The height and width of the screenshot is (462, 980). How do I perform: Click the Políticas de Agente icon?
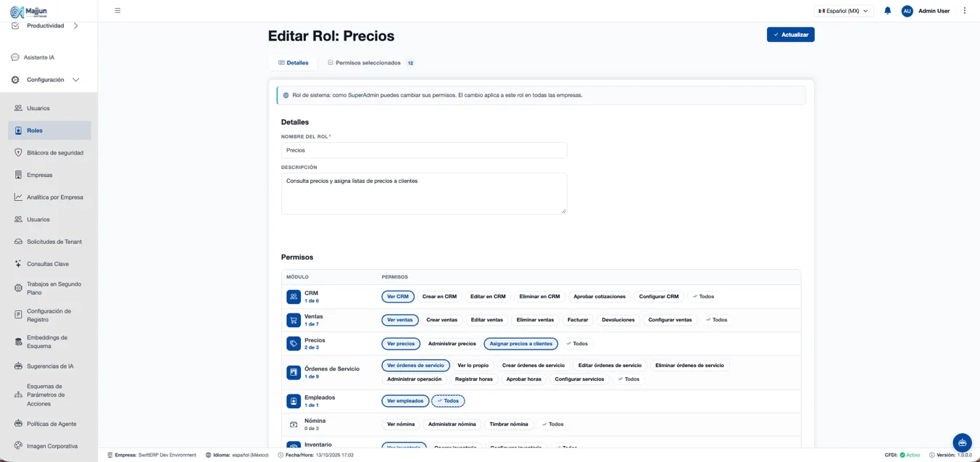tap(18, 424)
